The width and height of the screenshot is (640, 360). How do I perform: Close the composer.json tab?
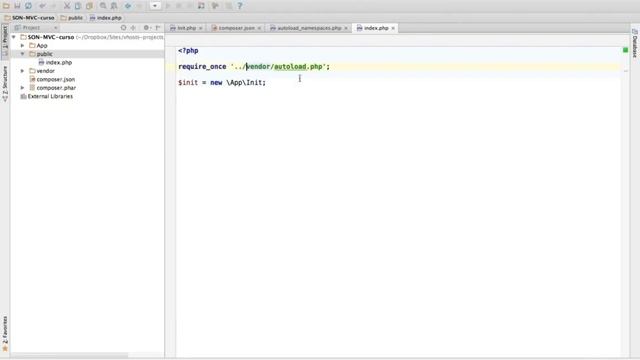tap(259, 28)
